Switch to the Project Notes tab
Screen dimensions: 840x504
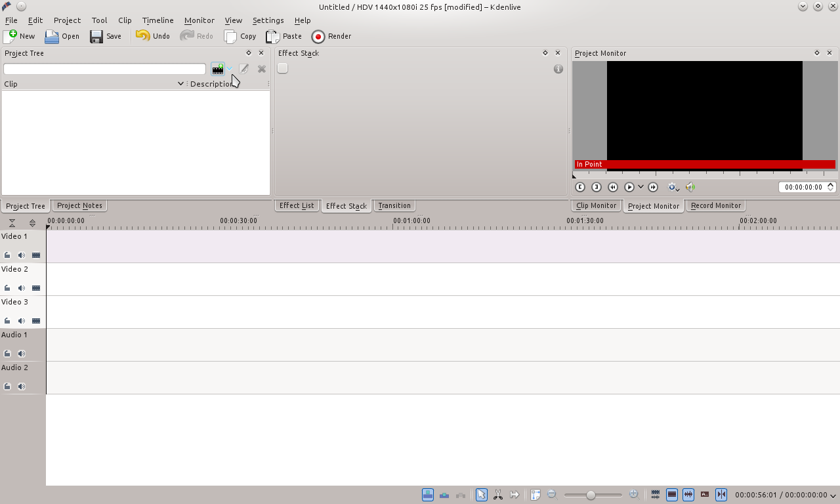coord(79,205)
